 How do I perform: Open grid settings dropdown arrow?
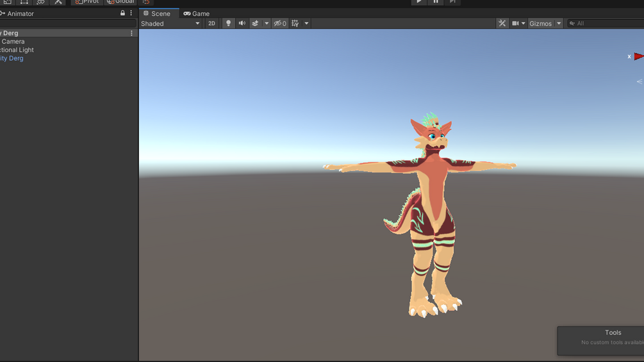click(x=306, y=24)
